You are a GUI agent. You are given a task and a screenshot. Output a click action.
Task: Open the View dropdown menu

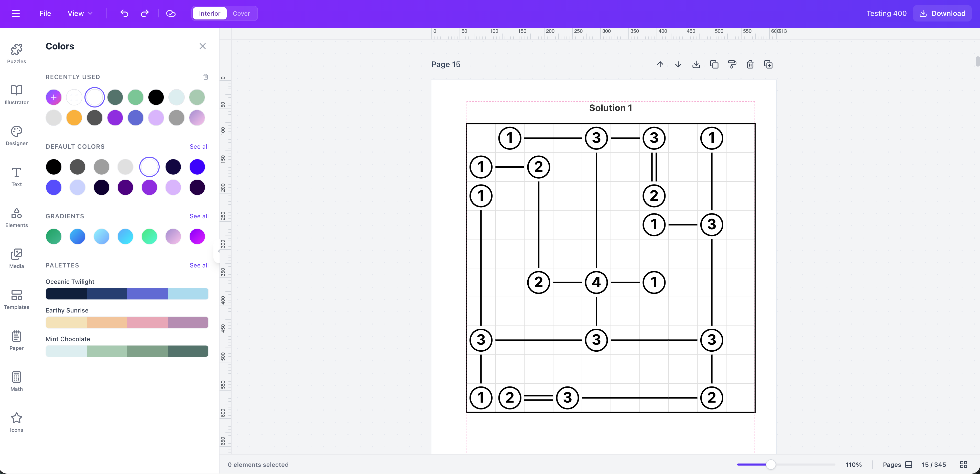point(80,13)
